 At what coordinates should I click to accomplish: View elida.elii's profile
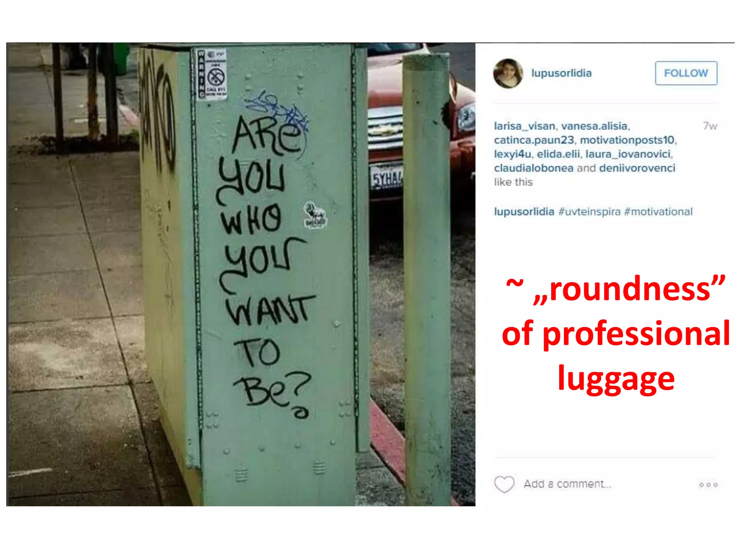tap(558, 154)
